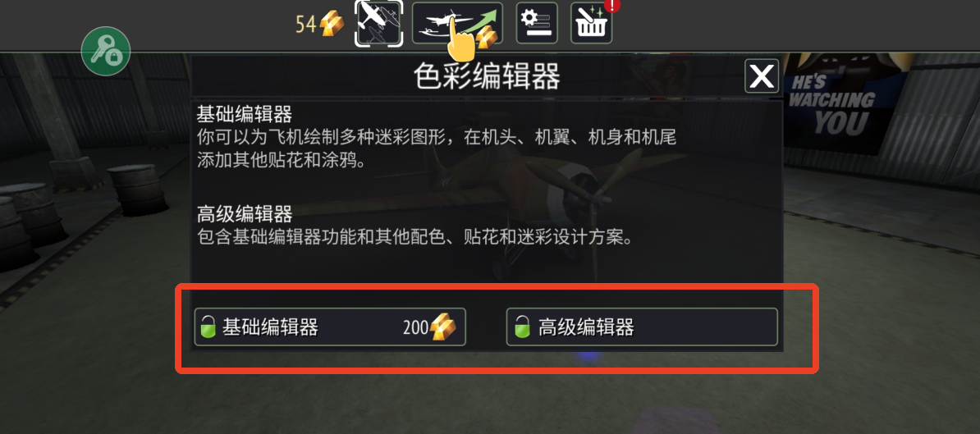Screen dimensions: 980x434
Task: Open the aircraft selection icon
Action: click(379, 23)
